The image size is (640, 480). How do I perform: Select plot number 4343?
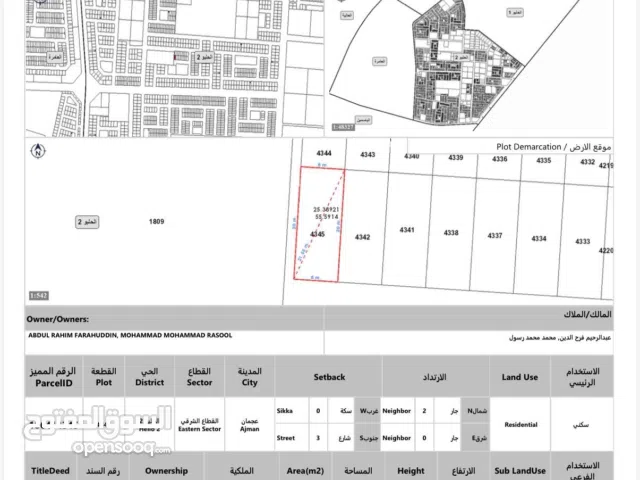pyautogui.click(x=368, y=155)
